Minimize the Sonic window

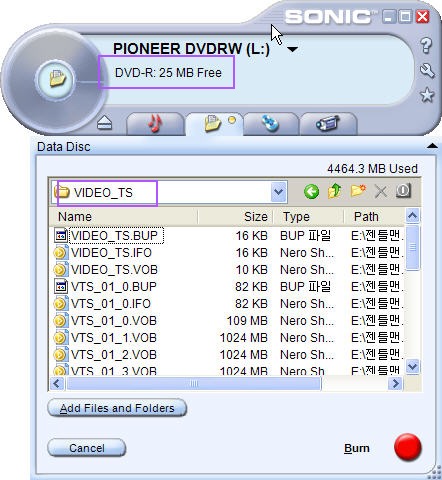click(388, 16)
